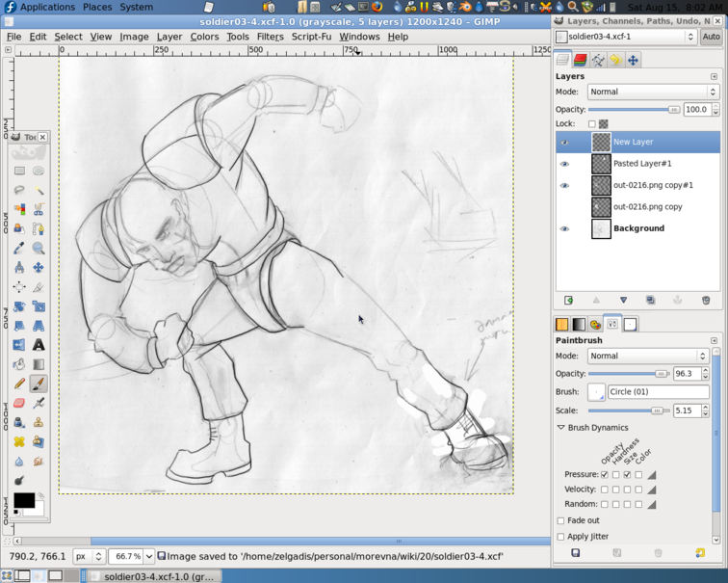Open the layer Mode dropdown
Screen dimensions: 728x583
654,93
